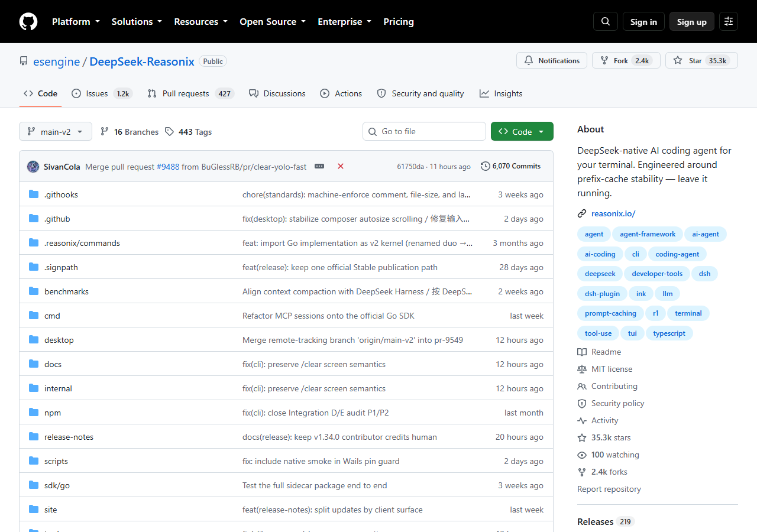The width and height of the screenshot is (757, 532).
Task: Click the folder icon for sdk/go
Action: pyautogui.click(x=34, y=485)
